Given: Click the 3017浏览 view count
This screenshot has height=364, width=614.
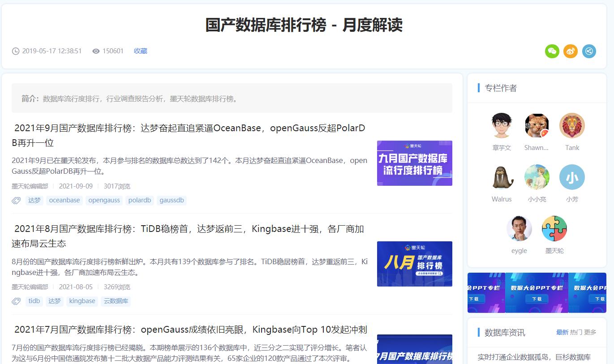Looking at the screenshot, I should [x=117, y=186].
